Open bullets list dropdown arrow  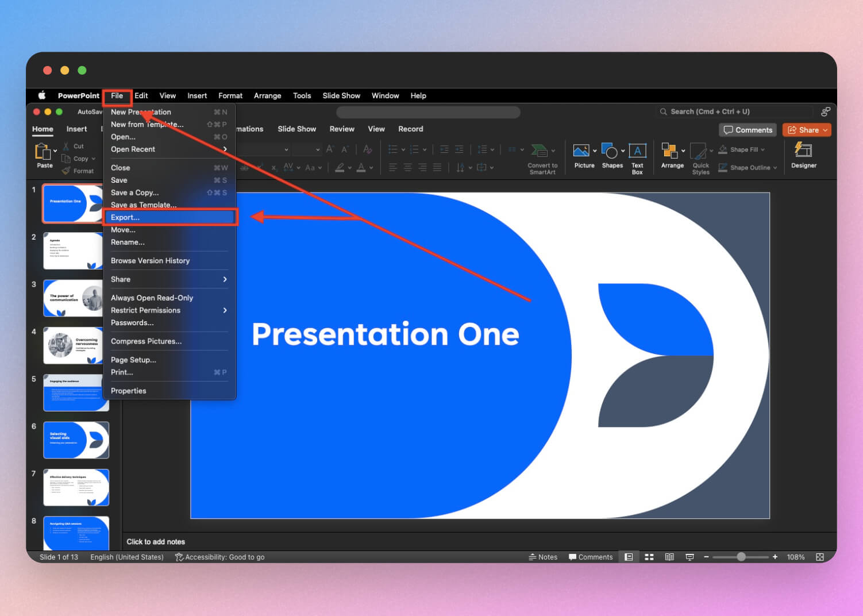click(403, 149)
